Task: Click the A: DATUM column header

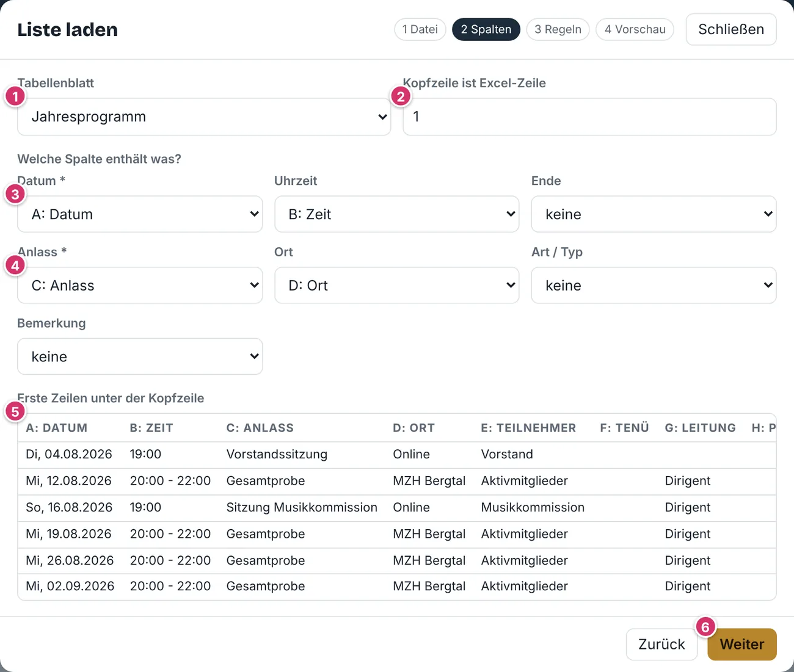Action: (57, 428)
